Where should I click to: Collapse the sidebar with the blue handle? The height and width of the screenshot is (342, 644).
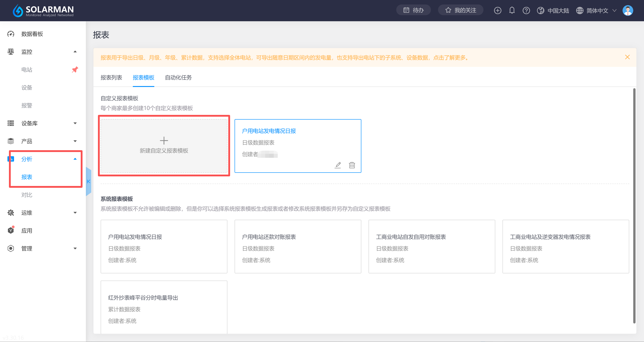[x=89, y=182]
